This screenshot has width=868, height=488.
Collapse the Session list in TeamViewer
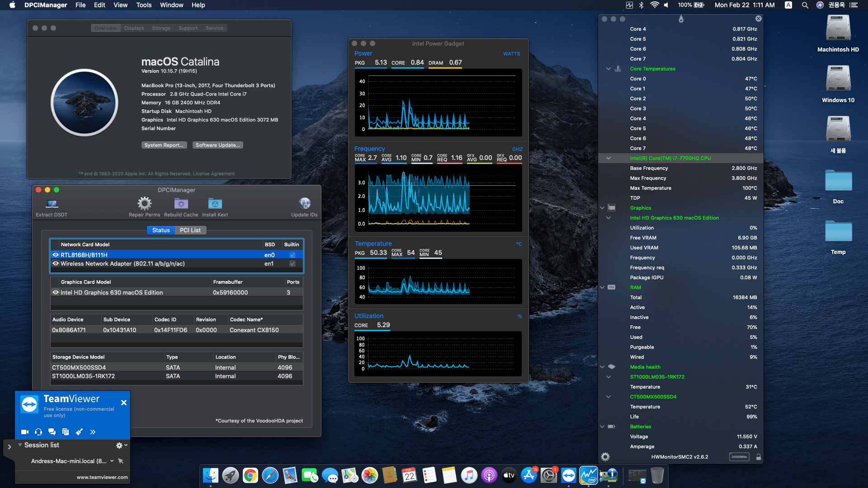[20, 445]
